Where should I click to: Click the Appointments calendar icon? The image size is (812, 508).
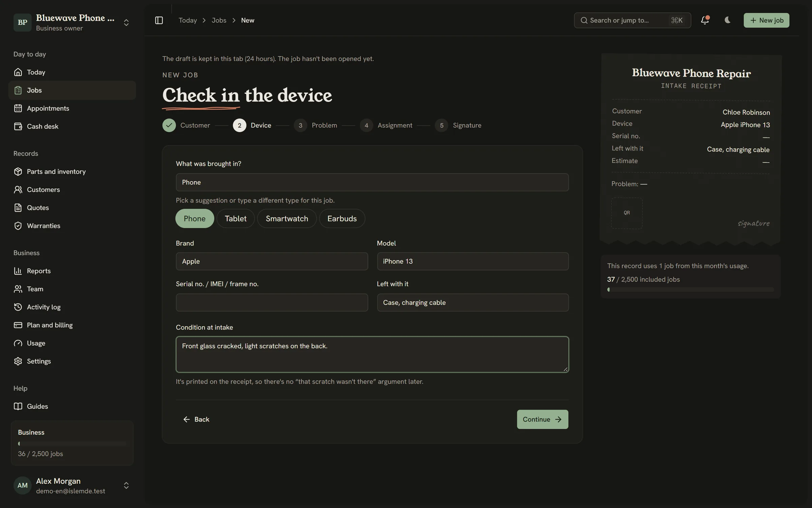[18, 108]
